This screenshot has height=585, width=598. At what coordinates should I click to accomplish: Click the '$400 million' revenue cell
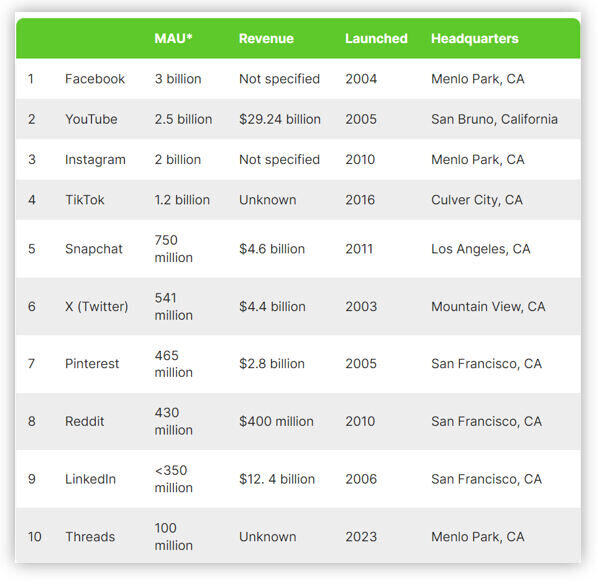click(276, 421)
